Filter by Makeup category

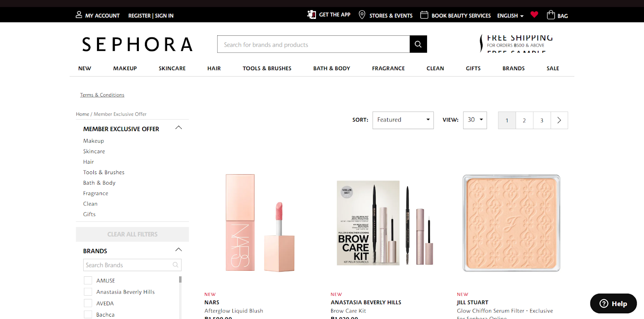point(93,141)
